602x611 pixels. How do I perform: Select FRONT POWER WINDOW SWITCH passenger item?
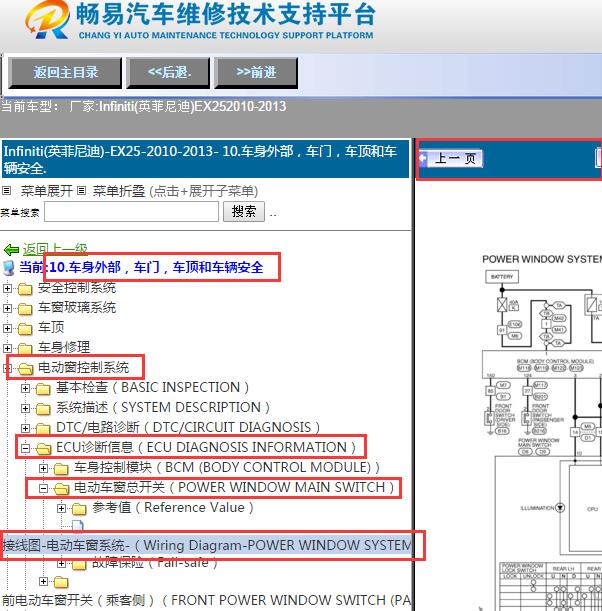206,600
